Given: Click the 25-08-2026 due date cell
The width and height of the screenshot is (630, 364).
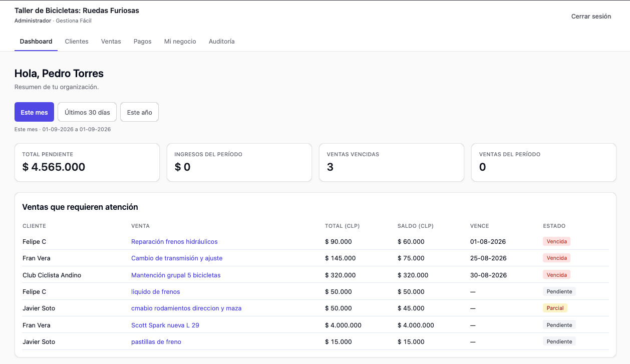Looking at the screenshot, I should click(488, 258).
